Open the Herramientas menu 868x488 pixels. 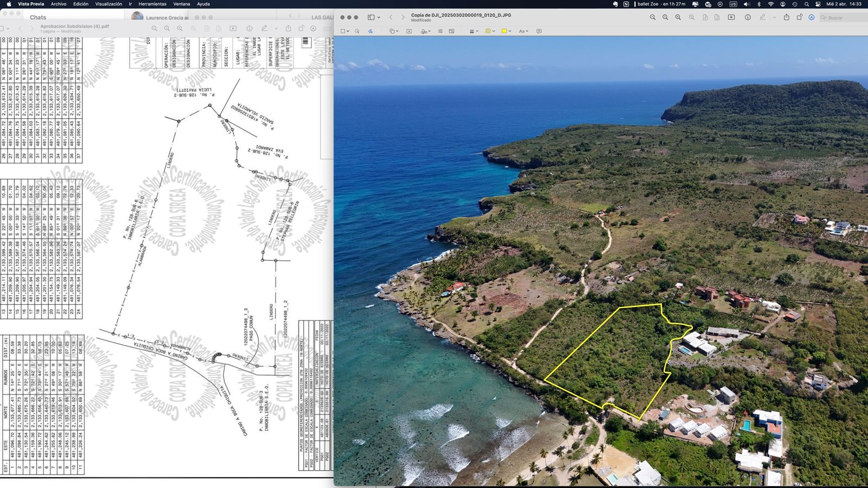[x=152, y=4]
